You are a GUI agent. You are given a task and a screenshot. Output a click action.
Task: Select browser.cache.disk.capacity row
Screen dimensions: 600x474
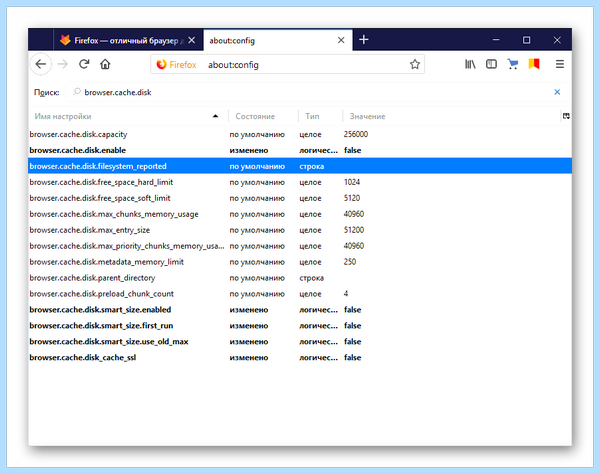pos(300,134)
